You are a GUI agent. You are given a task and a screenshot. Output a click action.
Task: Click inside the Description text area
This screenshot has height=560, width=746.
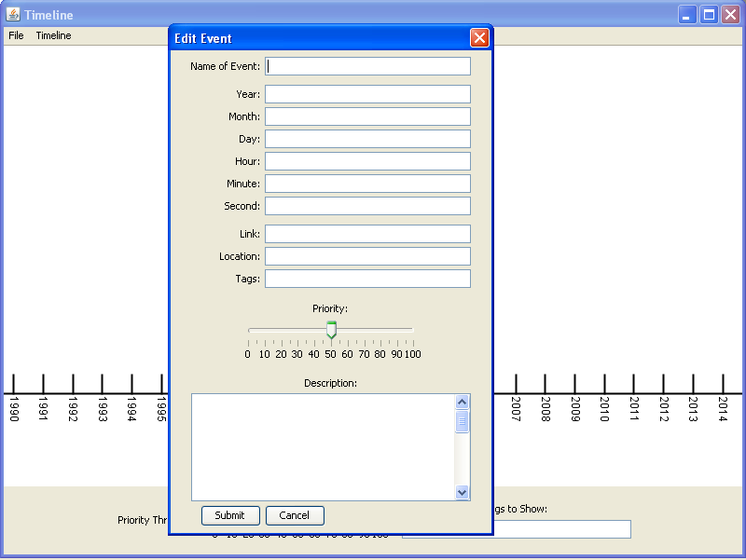point(323,447)
